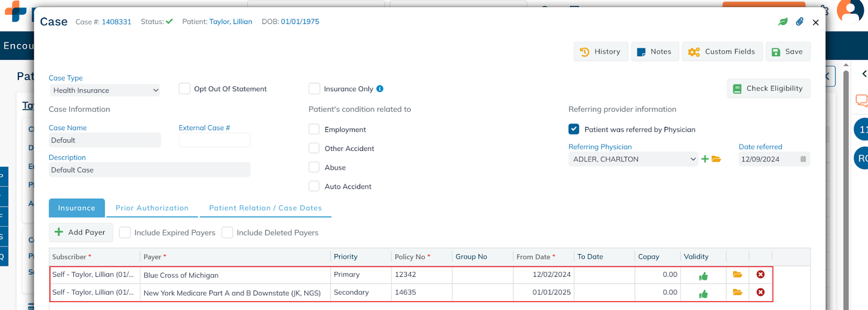This screenshot has height=310, width=868.
Task: Click thumbs-up validity icon for Blue Cross row
Action: 703,276
